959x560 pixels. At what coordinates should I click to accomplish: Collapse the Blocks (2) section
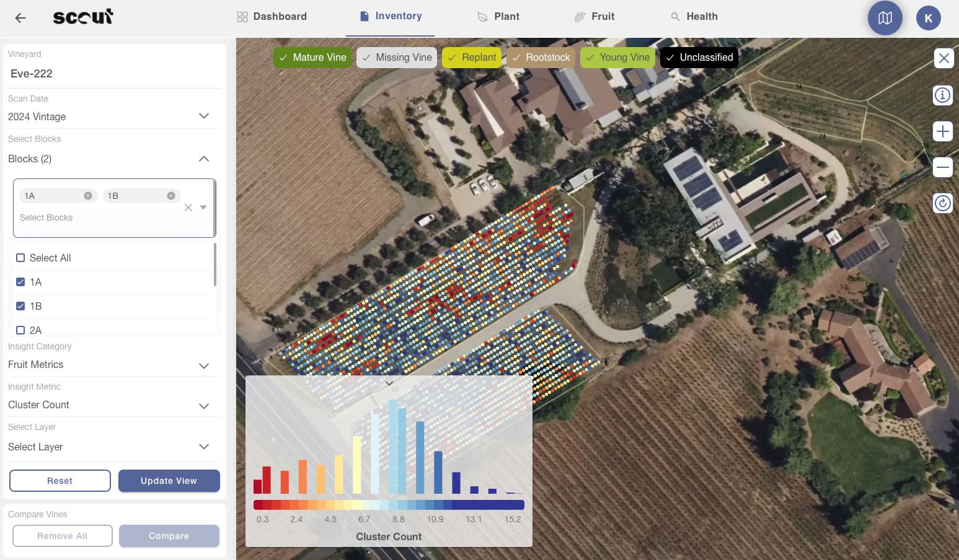pyautogui.click(x=203, y=159)
